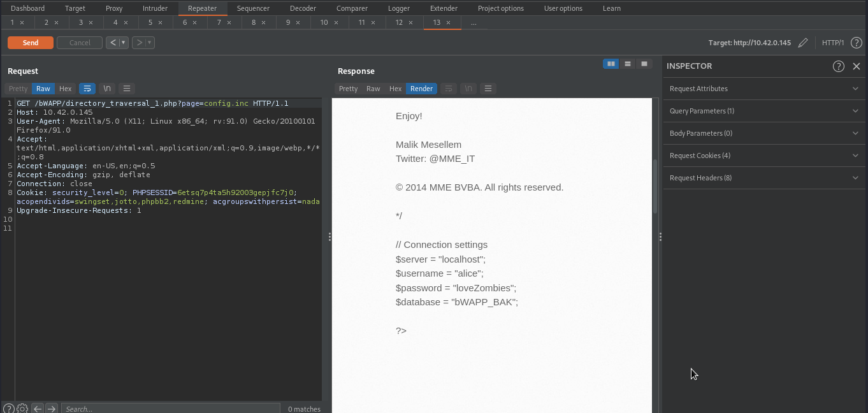Open Repeater help question mark icon

(856, 43)
